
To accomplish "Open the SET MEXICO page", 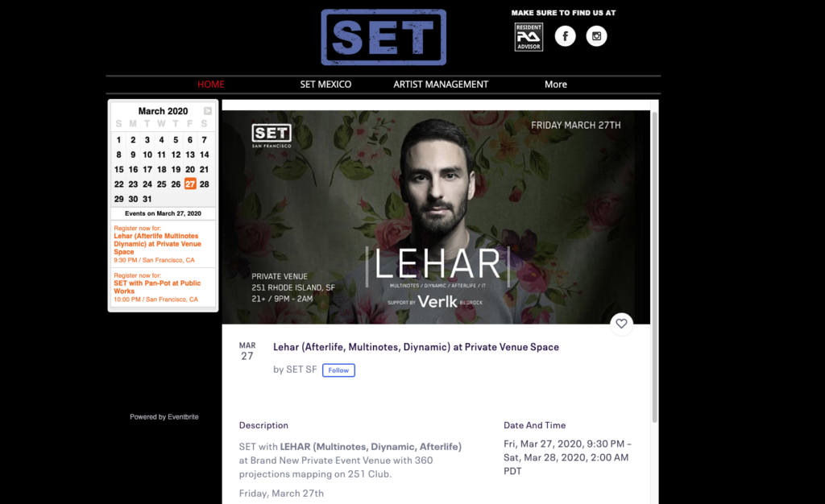I will [325, 84].
